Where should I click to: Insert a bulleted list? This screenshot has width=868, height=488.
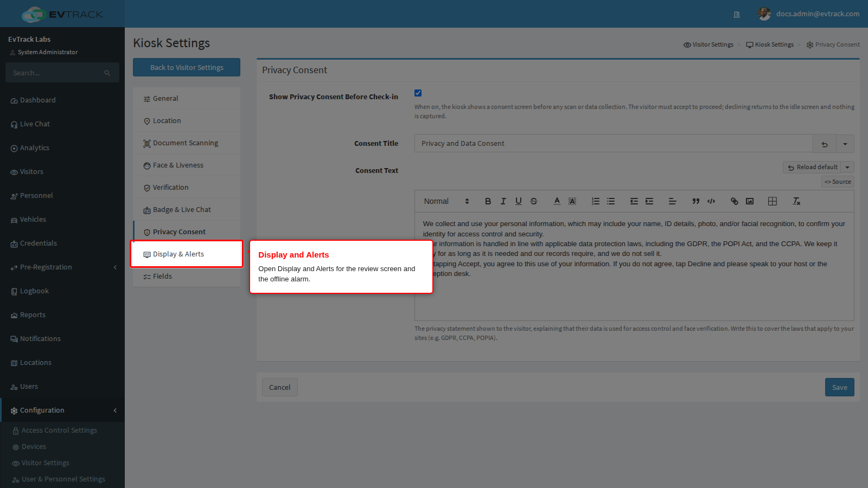610,201
